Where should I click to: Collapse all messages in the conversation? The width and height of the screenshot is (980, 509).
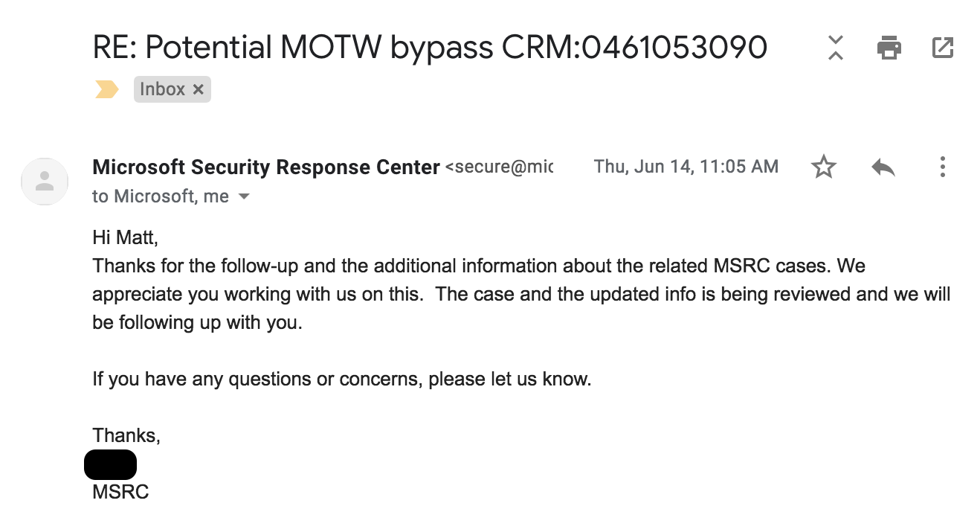[x=835, y=48]
